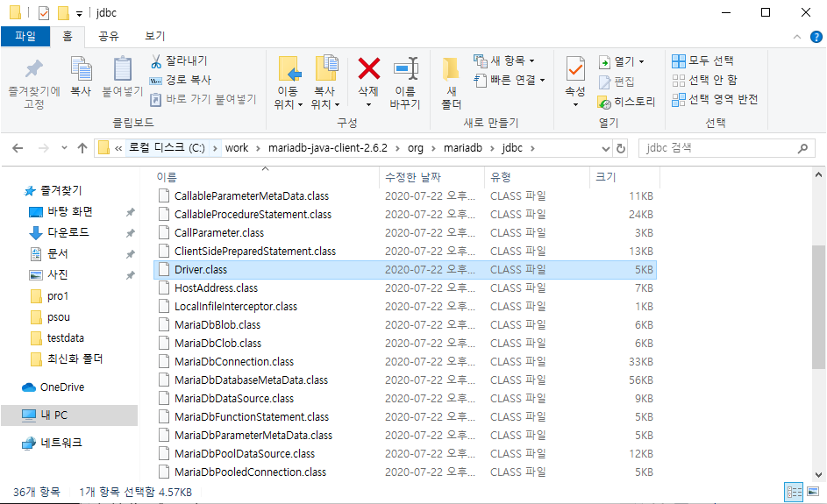Viewport: 827px width, 504px height.
Task: Select Network (네트워크) in the sidebar
Action: point(52,443)
